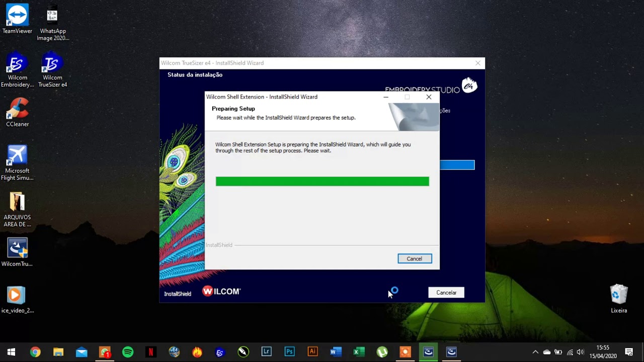644x362 pixels.
Task: Open Netflix from the taskbar
Action: (150, 352)
